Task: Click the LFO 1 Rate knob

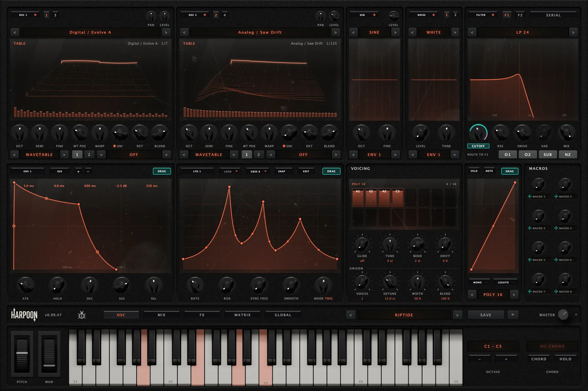Action: pos(195,285)
